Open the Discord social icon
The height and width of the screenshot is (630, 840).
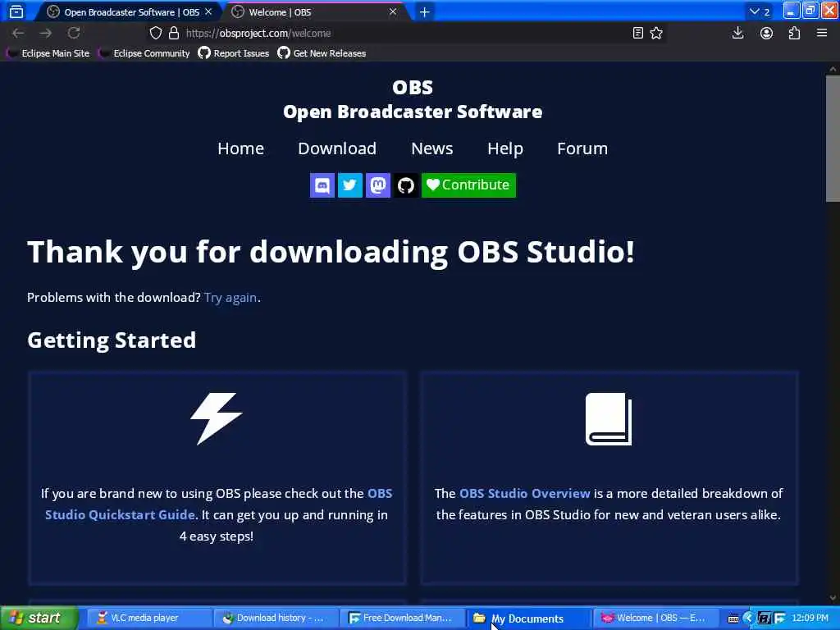click(x=322, y=185)
